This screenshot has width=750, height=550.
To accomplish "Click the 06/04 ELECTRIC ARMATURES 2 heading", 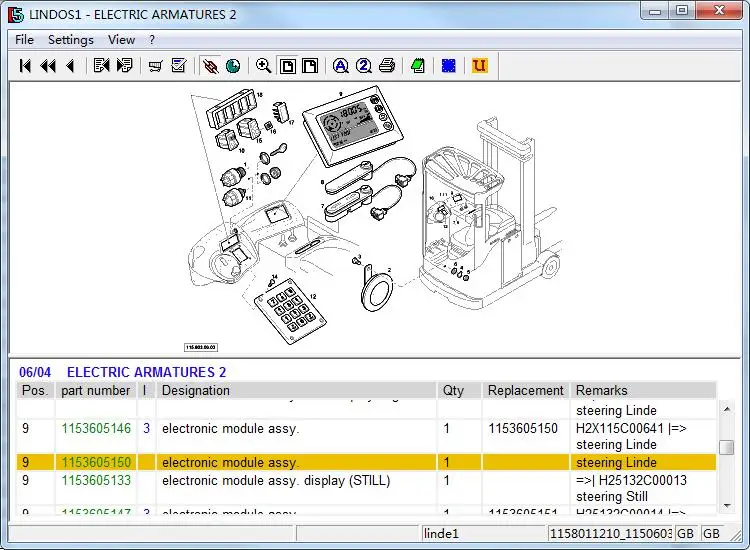I will (122, 372).
